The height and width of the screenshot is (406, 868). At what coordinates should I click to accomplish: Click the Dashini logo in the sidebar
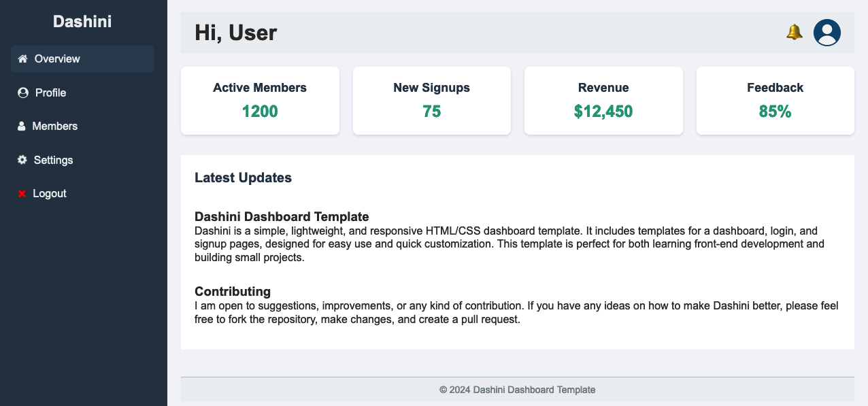coord(82,21)
